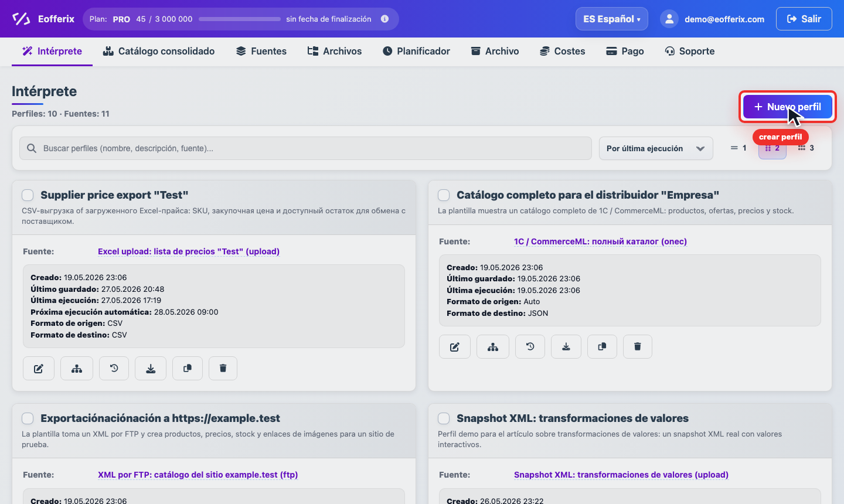Go to Catálogo consolidado tab
This screenshot has height=504, width=844.
[x=159, y=52]
